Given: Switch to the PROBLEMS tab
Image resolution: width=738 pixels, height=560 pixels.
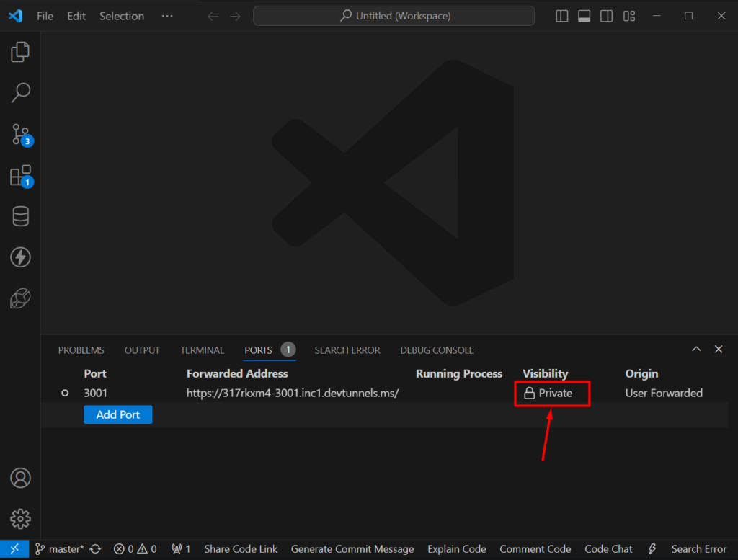Looking at the screenshot, I should click(x=81, y=350).
